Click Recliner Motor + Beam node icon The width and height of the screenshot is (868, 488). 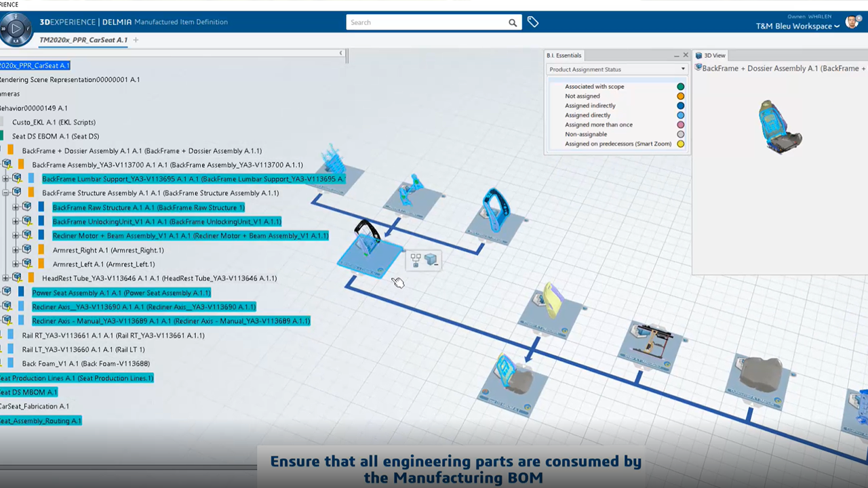pyautogui.click(x=27, y=236)
